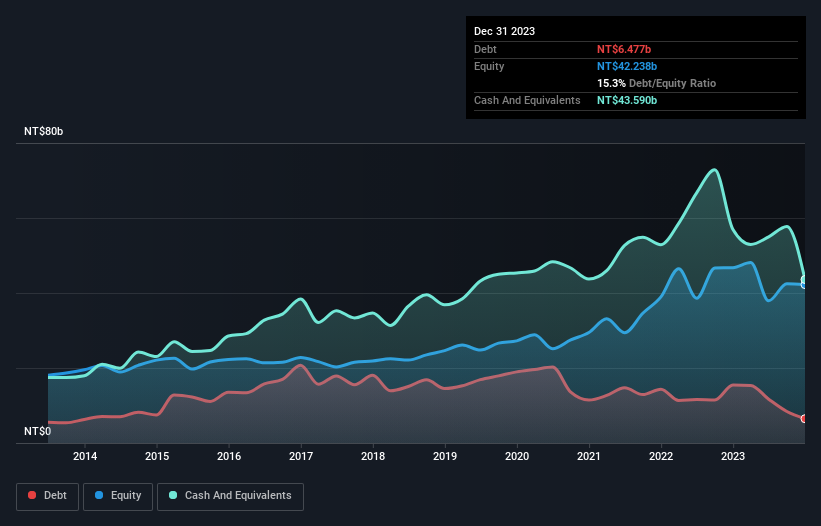This screenshot has height=526, width=821.
Task: Click the Equity row label in tooltip
Action: [489, 66]
